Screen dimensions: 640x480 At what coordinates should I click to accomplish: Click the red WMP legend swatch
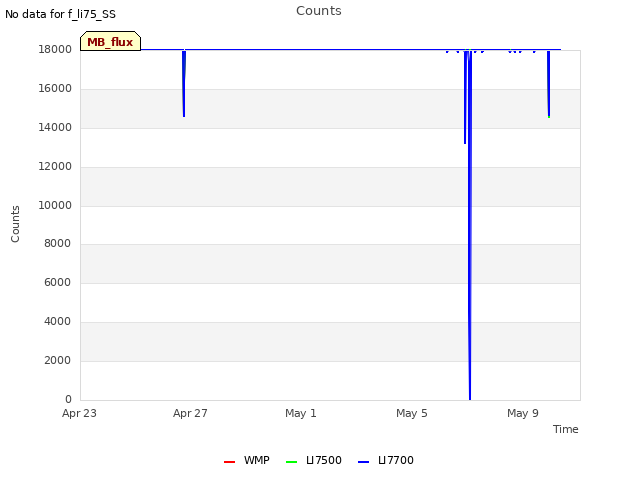229,462
